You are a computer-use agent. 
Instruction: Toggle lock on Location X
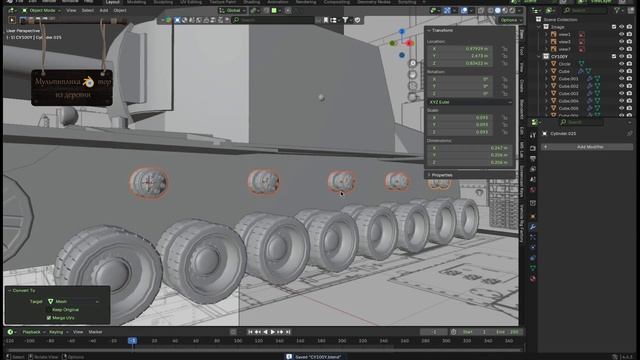coord(505,49)
